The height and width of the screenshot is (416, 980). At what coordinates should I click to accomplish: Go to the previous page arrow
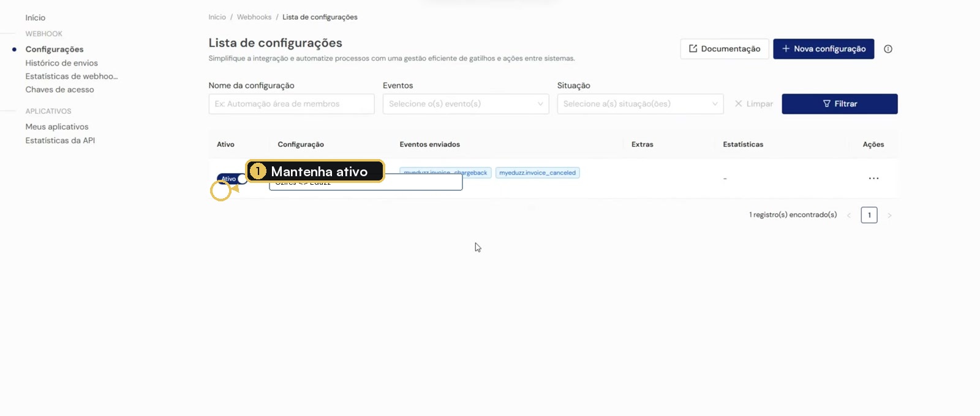tap(849, 215)
